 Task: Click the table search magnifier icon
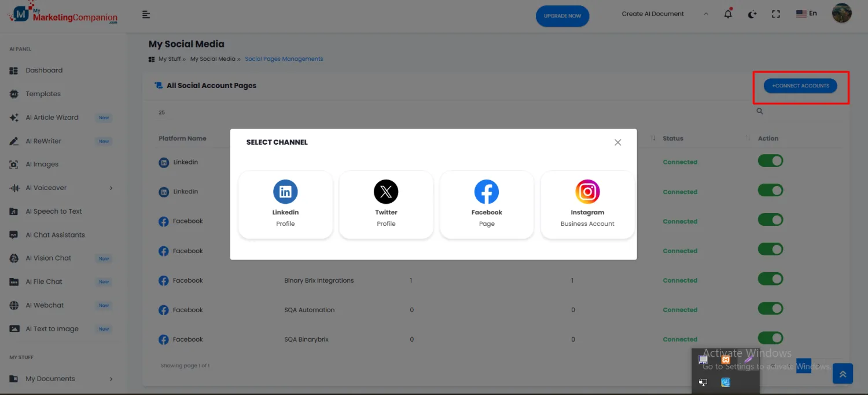point(760,111)
